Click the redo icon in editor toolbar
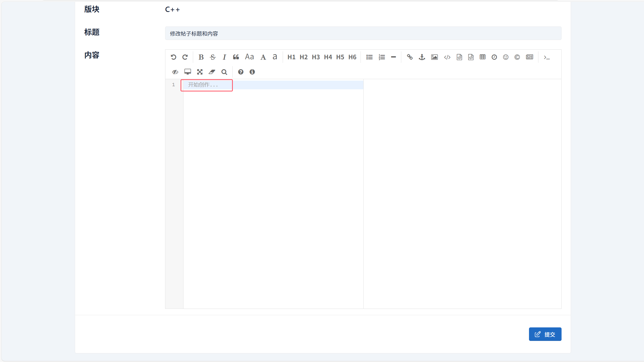 (x=185, y=57)
